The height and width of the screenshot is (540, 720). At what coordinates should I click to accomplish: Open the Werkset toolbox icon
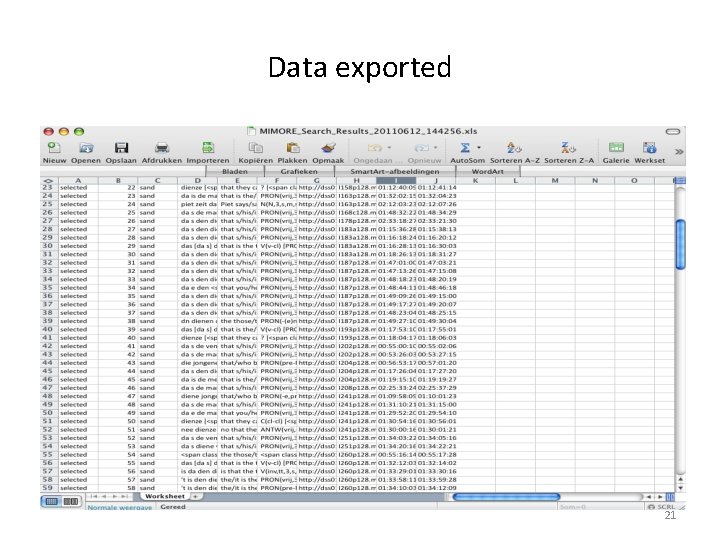[x=649, y=148]
